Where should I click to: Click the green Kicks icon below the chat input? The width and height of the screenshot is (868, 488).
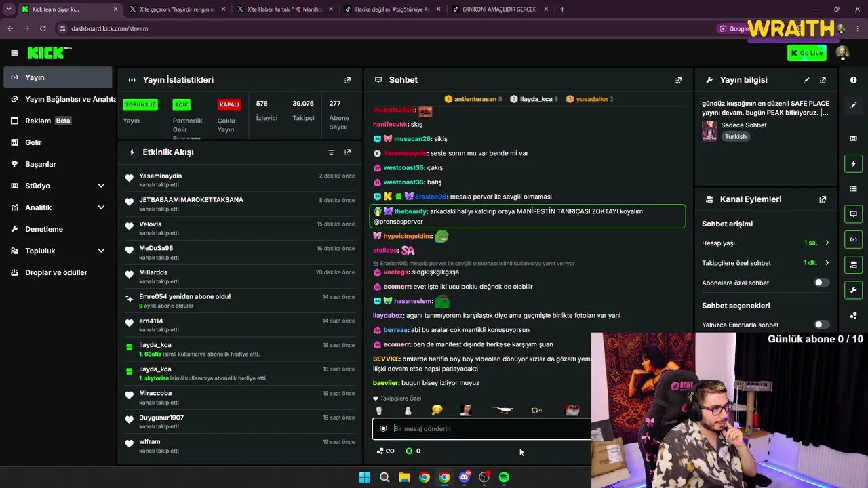(x=409, y=451)
